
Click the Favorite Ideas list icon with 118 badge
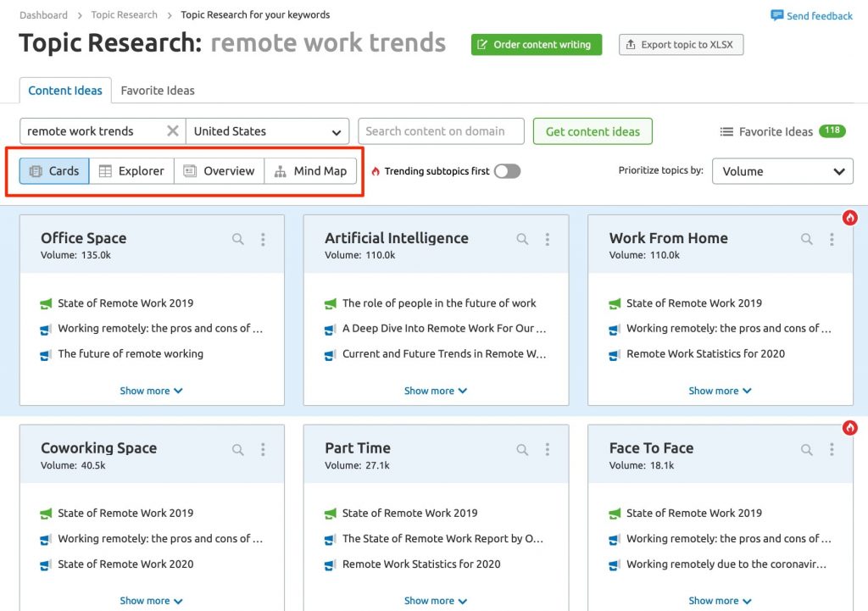tap(727, 131)
